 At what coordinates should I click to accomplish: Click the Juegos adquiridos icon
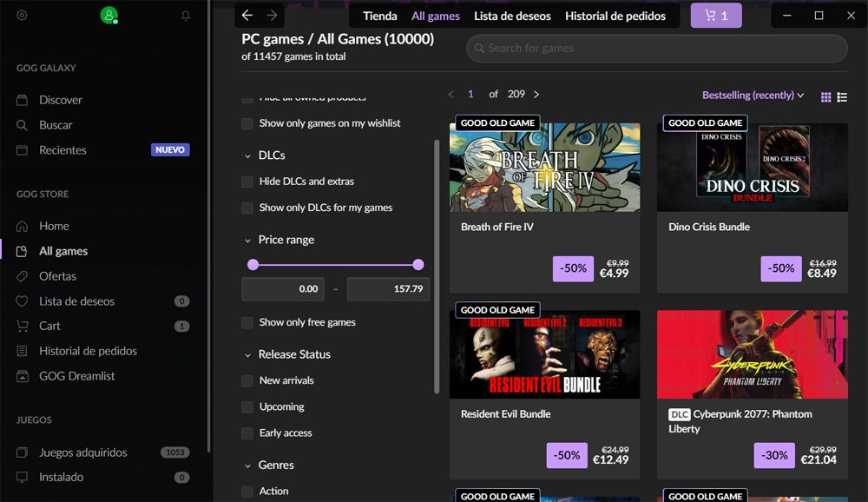click(23, 452)
